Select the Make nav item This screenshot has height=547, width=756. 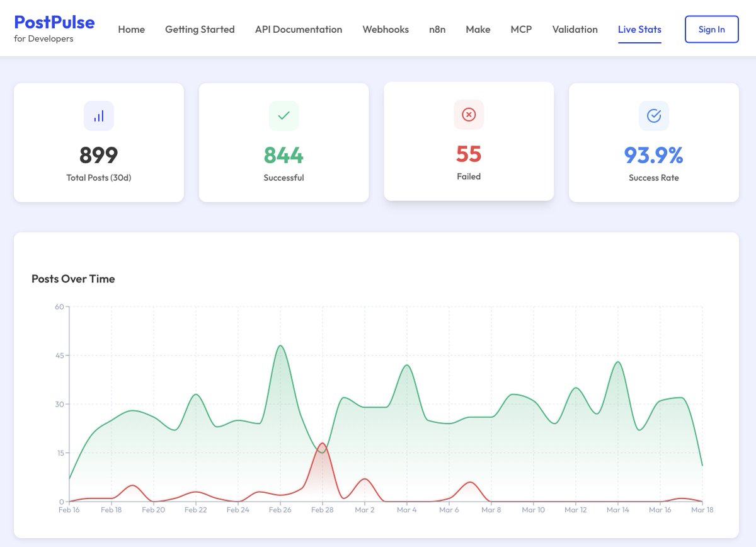478,29
